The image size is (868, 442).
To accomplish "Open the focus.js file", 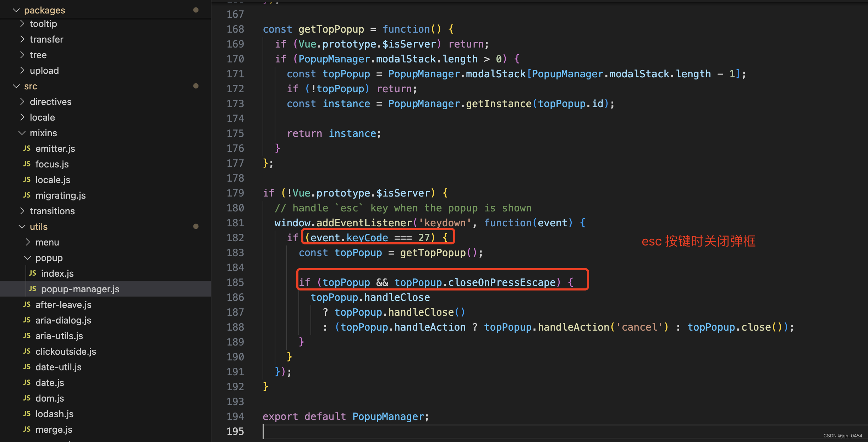I will (x=52, y=164).
